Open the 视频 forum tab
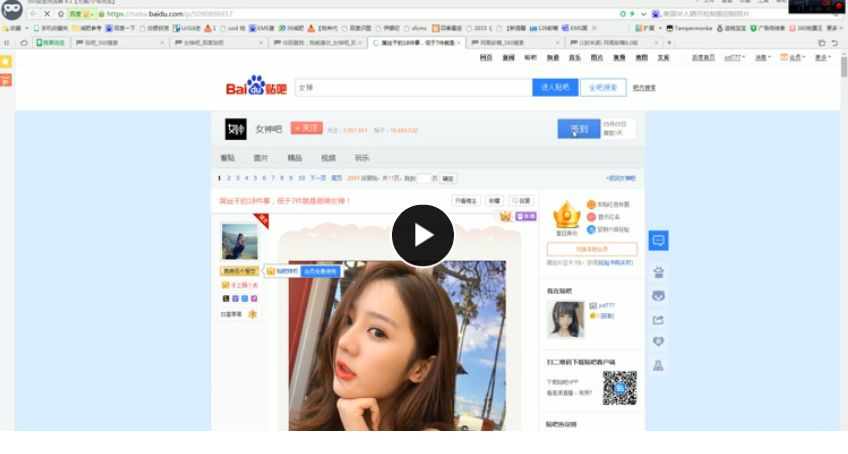Image resolution: width=848 pixels, height=454 pixels. pos(328,158)
